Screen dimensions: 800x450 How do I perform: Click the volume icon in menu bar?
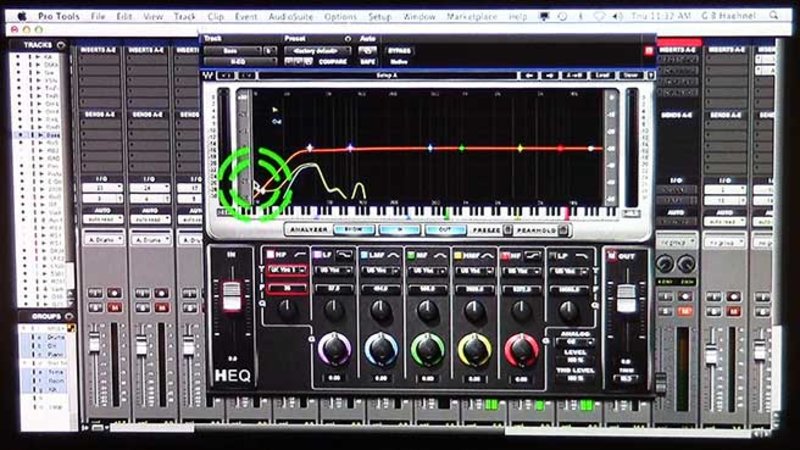pyautogui.click(x=617, y=16)
